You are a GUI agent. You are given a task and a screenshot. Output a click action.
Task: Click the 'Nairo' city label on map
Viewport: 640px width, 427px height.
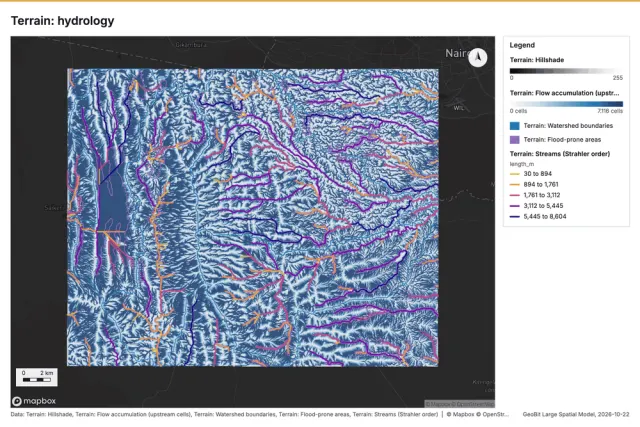(456, 53)
